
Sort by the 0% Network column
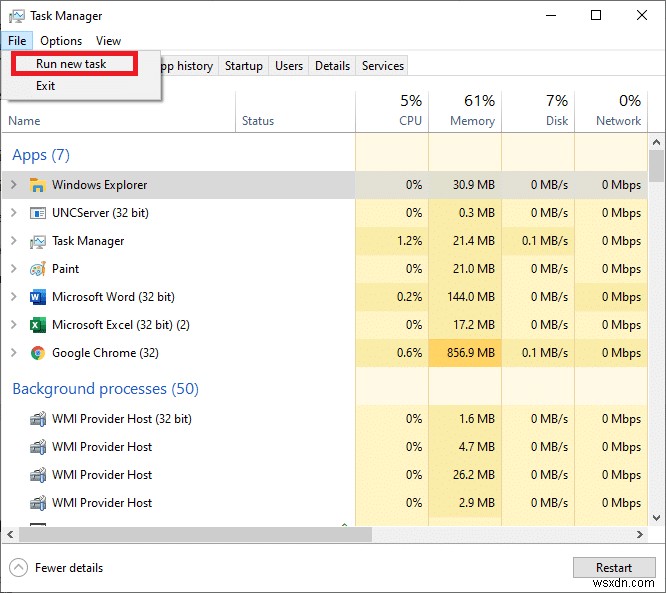tap(611, 111)
